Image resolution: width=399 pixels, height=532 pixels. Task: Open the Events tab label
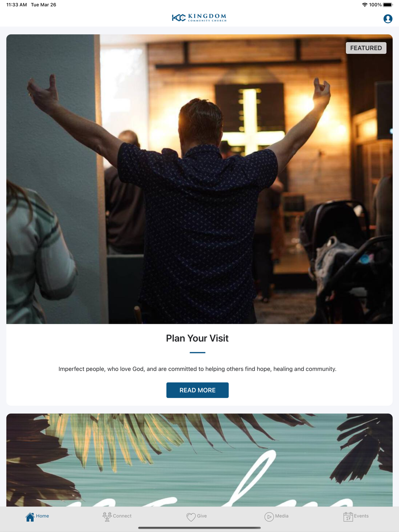pyautogui.click(x=361, y=516)
